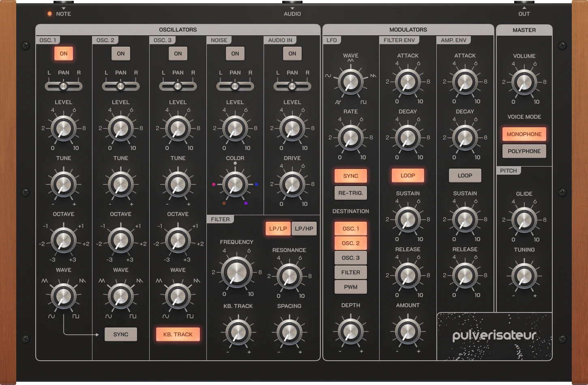This screenshot has width=588, height=385.
Task: Click the pulverisateur logo
Action: [x=494, y=336]
